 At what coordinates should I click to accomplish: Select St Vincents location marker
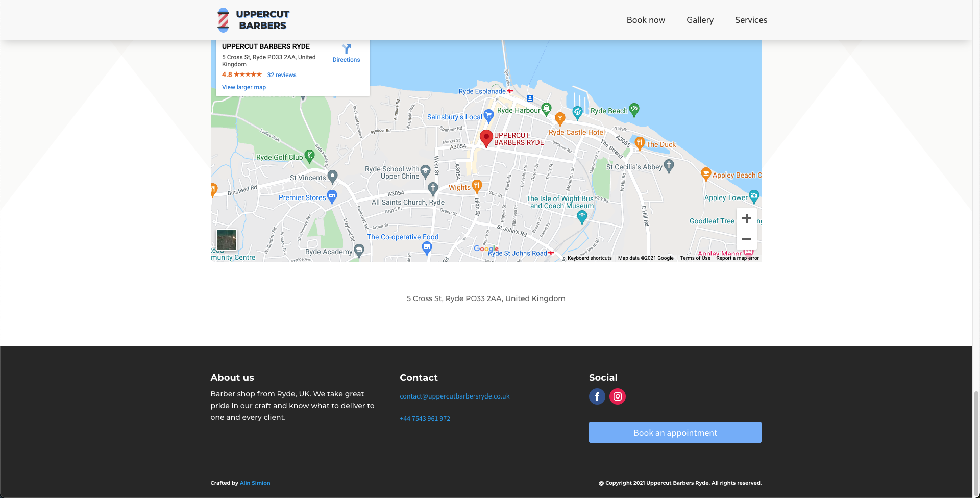[x=332, y=177]
